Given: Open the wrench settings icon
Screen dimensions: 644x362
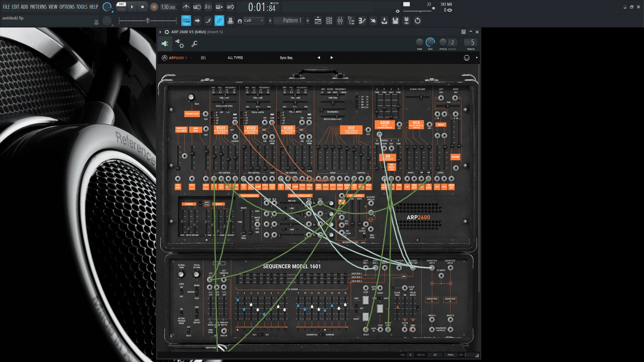Looking at the screenshot, I should [x=194, y=44].
